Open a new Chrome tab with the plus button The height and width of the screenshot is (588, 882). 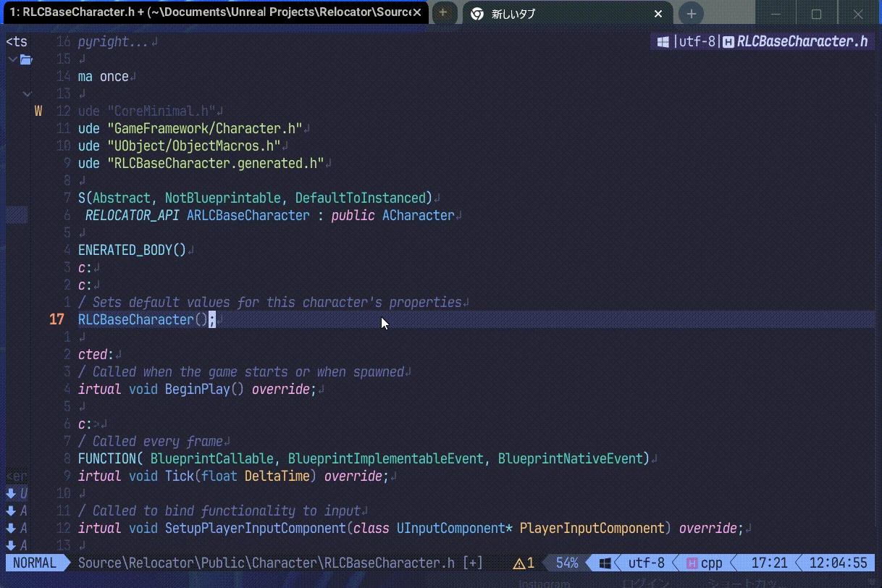(691, 13)
